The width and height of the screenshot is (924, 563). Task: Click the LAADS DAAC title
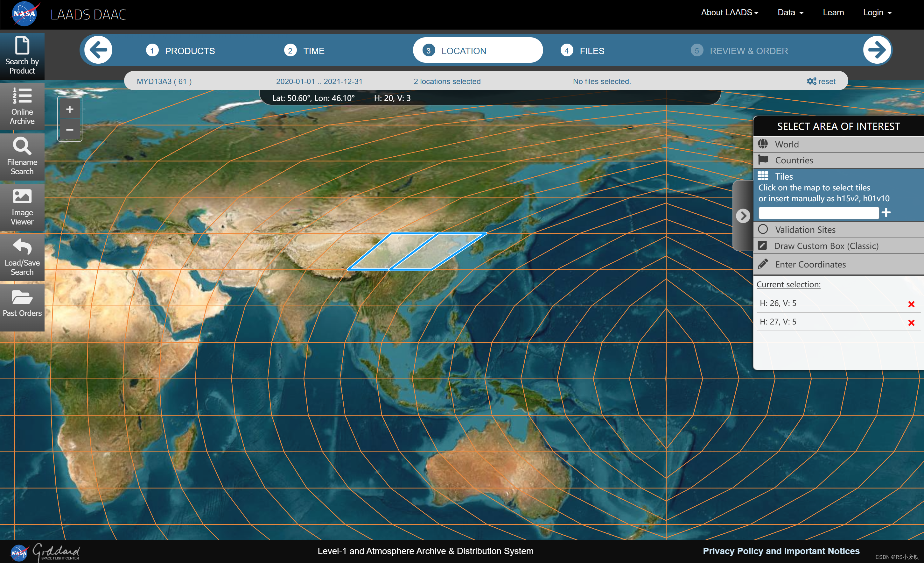pos(88,15)
